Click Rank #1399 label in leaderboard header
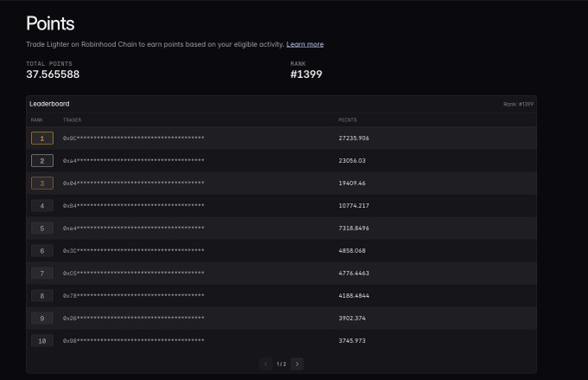This screenshot has width=588, height=380. (x=518, y=105)
